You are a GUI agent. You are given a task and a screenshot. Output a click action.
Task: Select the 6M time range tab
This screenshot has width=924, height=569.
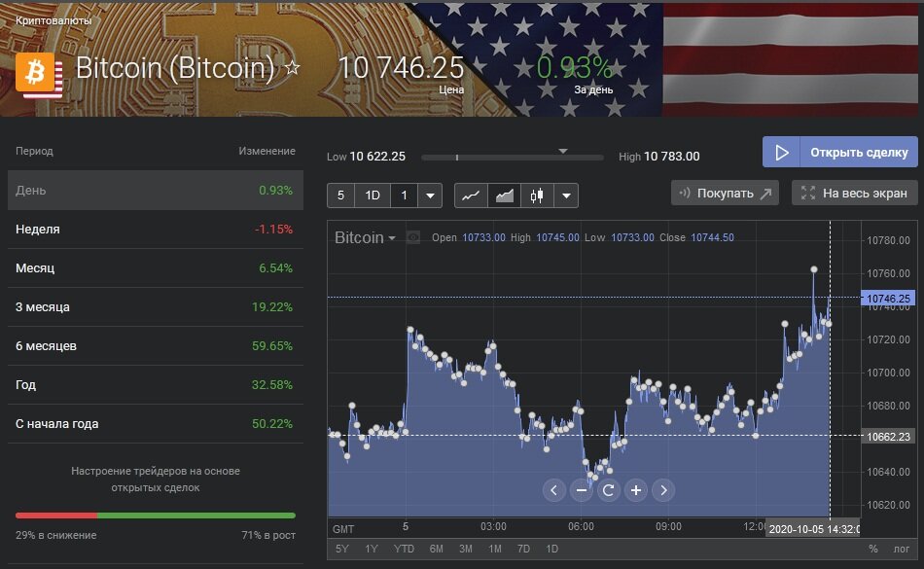click(x=437, y=549)
